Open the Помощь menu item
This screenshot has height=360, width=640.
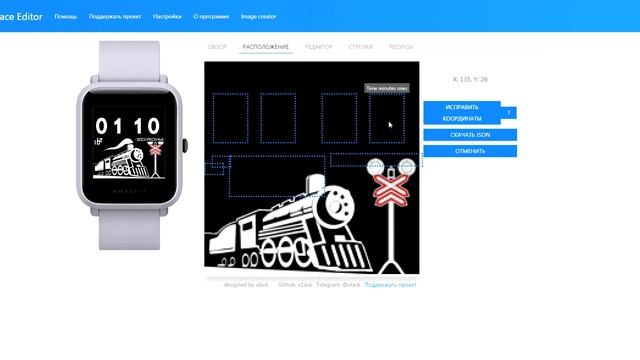click(x=65, y=17)
